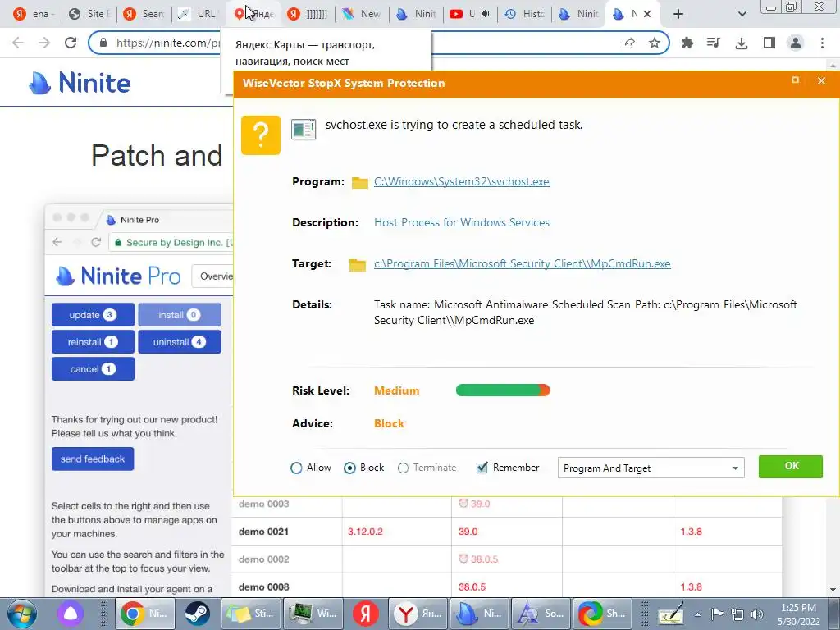Select the Block radio option
Image resolution: width=840 pixels, height=630 pixels.
349,468
